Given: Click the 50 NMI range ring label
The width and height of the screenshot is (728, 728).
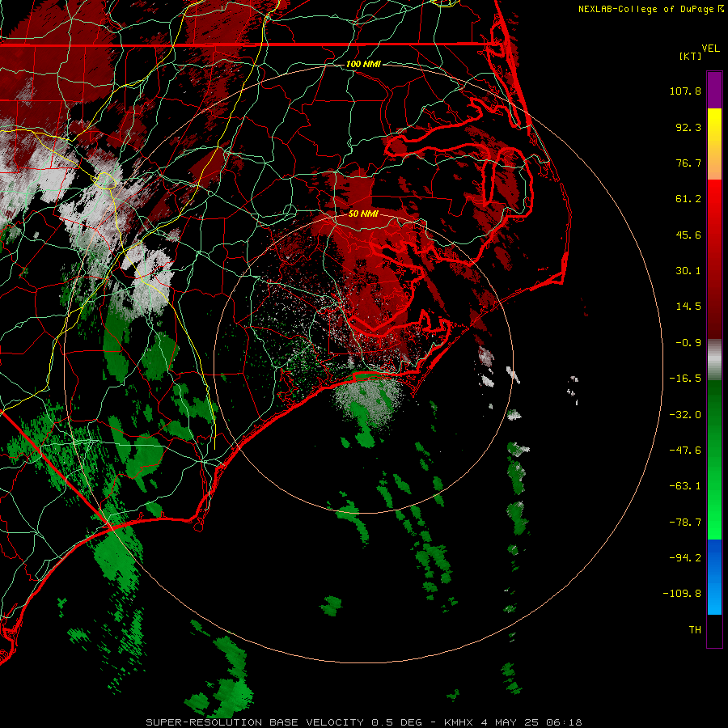Looking at the screenshot, I should [363, 214].
